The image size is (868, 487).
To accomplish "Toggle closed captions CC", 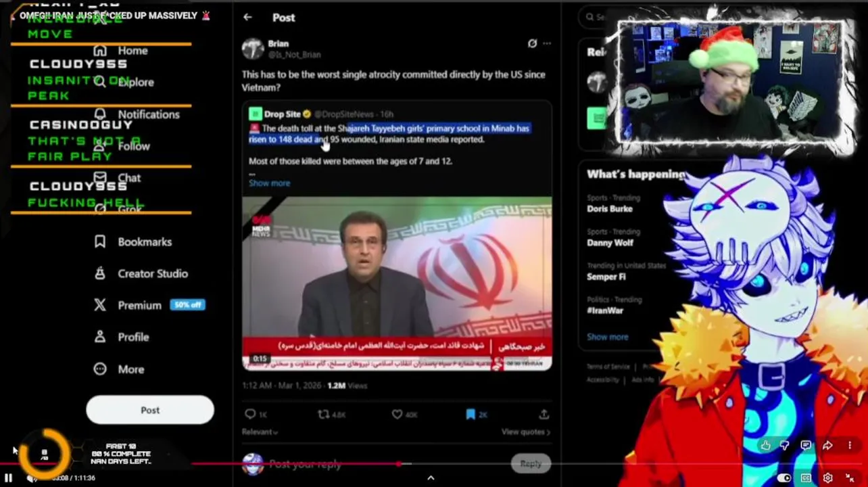I will [806, 478].
